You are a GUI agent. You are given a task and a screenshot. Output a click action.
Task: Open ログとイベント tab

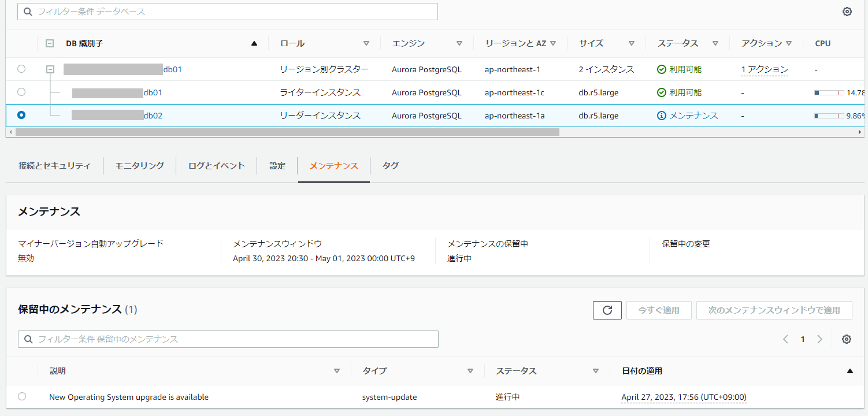217,166
